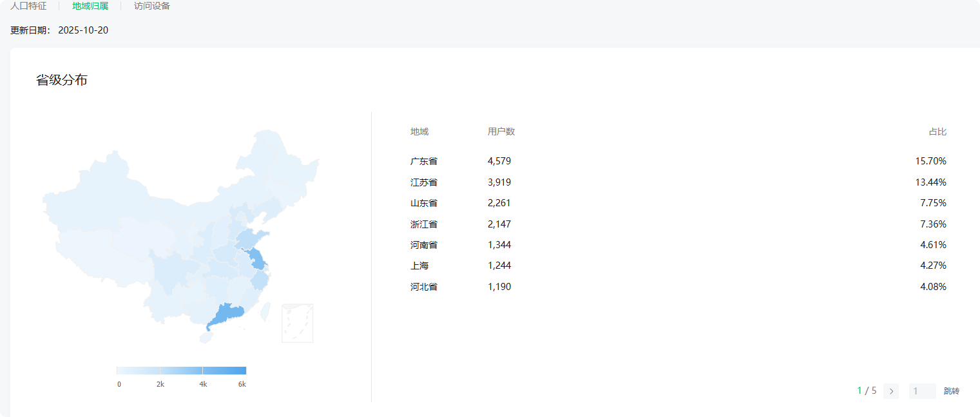
Task: Go to next page using the arrow
Action: click(x=891, y=391)
